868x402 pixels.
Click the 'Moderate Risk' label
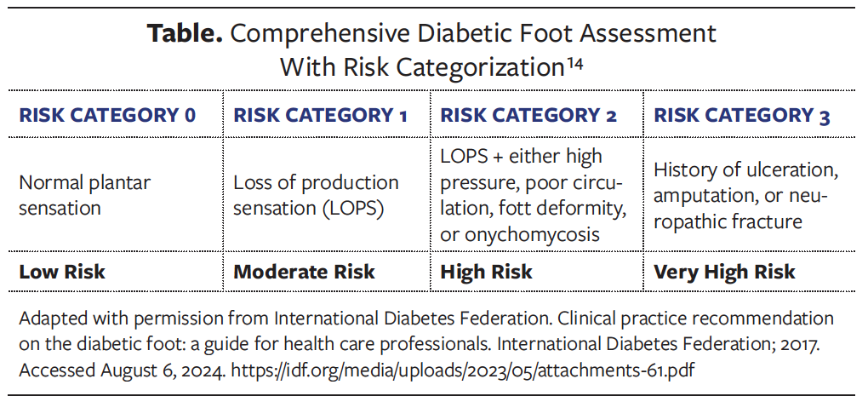(x=304, y=272)
